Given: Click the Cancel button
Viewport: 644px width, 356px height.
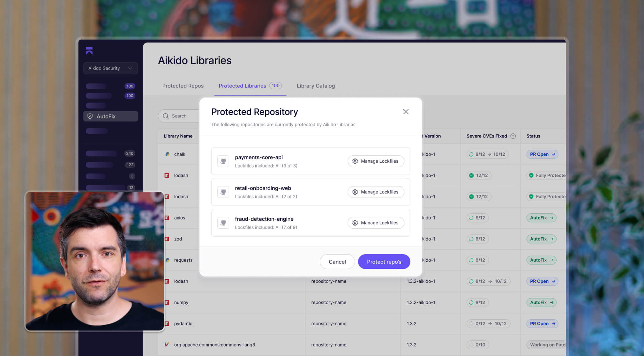Looking at the screenshot, I should (x=337, y=262).
